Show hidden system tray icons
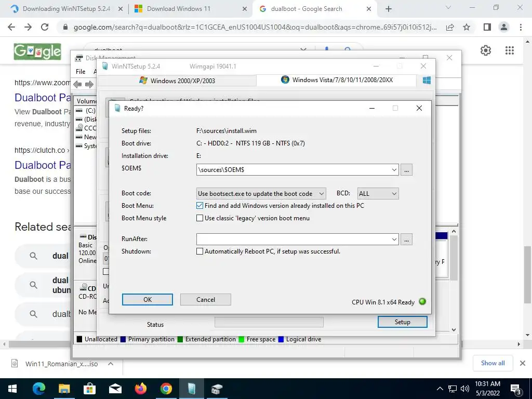This screenshot has width=532, height=399. (440, 389)
